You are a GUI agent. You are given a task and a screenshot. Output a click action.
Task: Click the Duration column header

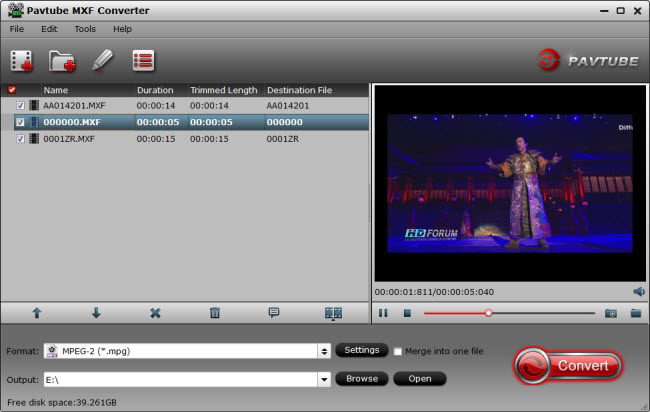(x=155, y=90)
